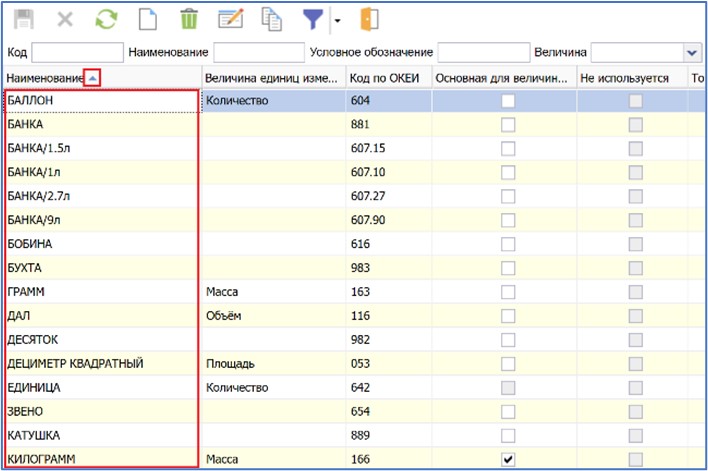Click the 'Величина единиц изме...' column header

pyautogui.click(x=270, y=77)
